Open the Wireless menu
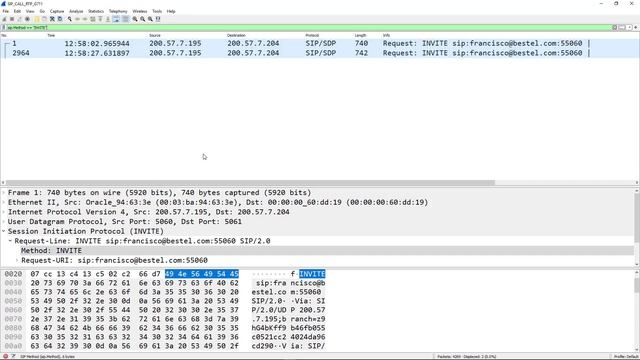 pyautogui.click(x=140, y=11)
